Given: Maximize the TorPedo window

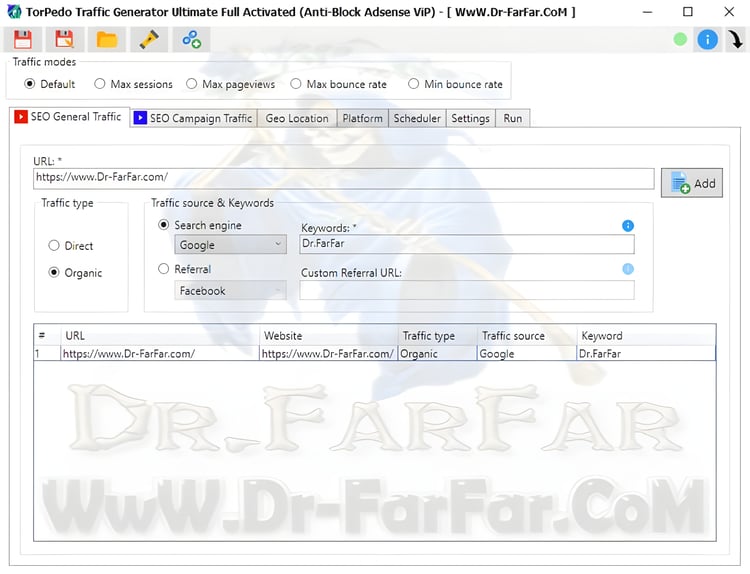Looking at the screenshot, I should point(687,11).
